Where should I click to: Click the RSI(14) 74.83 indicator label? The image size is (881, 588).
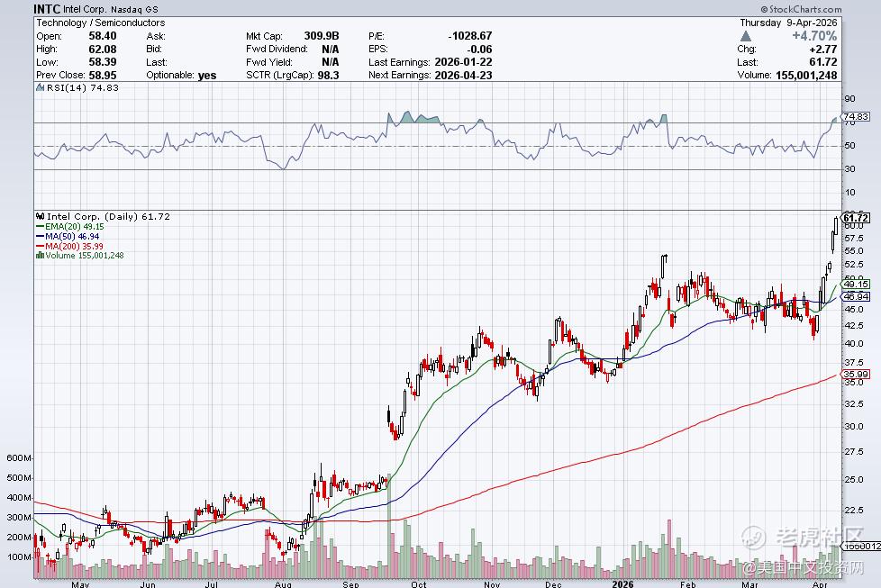coord(77,87)
